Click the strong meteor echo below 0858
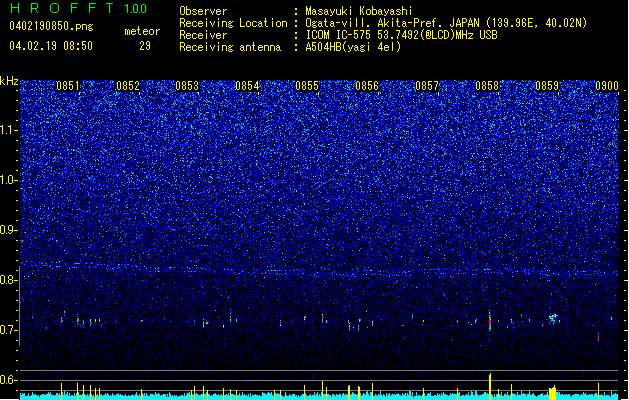Image resolution: width=629 pixels, height=400 pixels. (490, 321)
